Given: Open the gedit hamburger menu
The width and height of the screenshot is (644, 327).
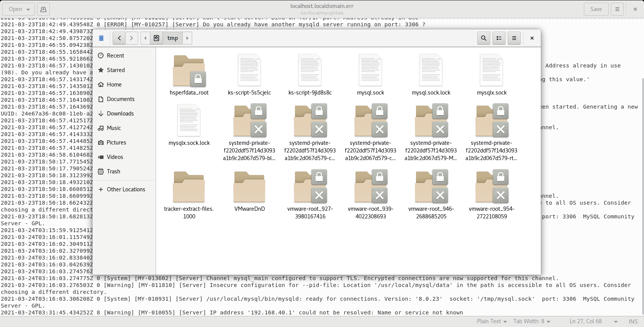Looking at the screenshot, I should 617,9.
